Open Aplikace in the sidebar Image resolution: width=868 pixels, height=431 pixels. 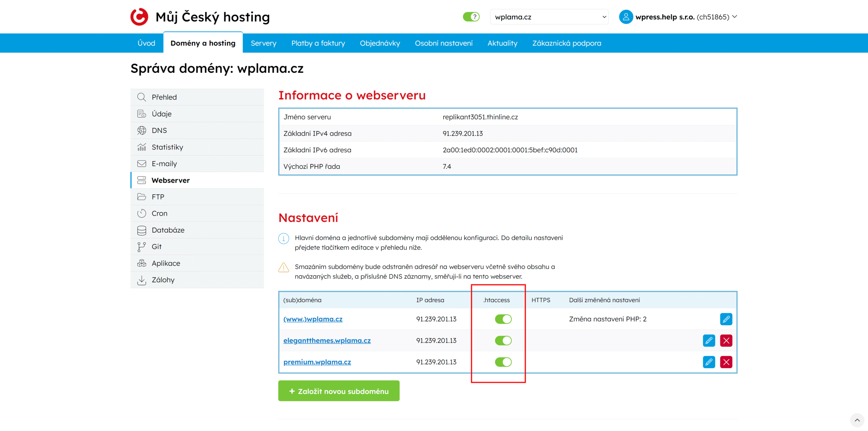[197, 263]
